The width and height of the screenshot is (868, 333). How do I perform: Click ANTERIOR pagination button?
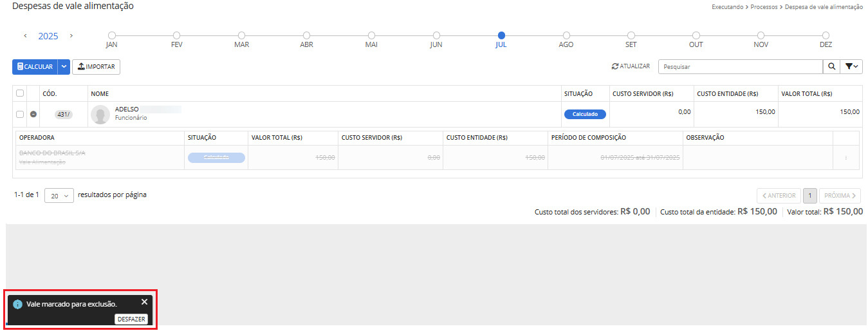click(x=779, y=195)
